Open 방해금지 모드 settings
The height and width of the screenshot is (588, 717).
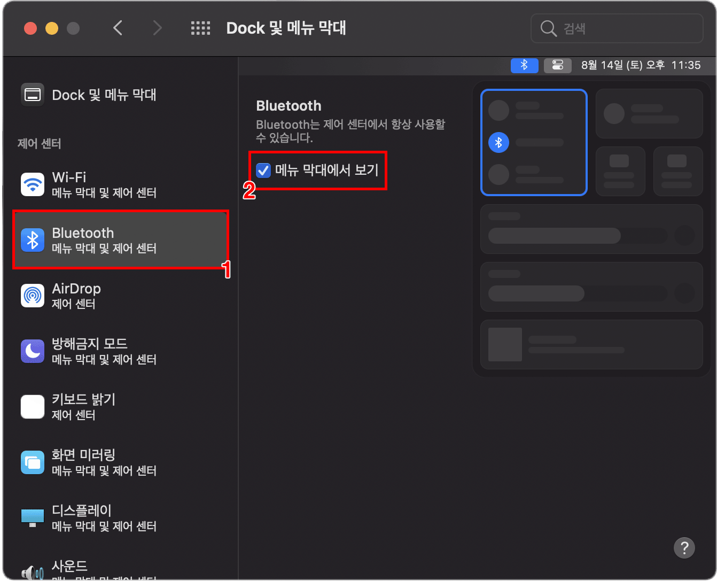click(121, 351)
